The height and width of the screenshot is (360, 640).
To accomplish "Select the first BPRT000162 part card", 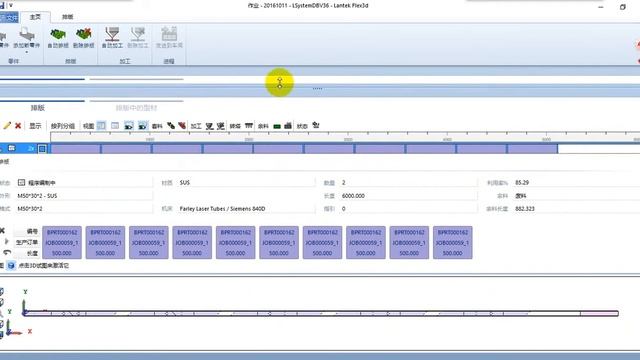I will (x=62, y=242).
